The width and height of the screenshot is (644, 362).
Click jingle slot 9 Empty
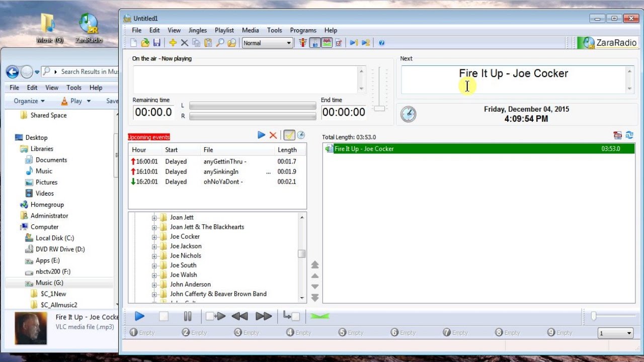(559, 332)
